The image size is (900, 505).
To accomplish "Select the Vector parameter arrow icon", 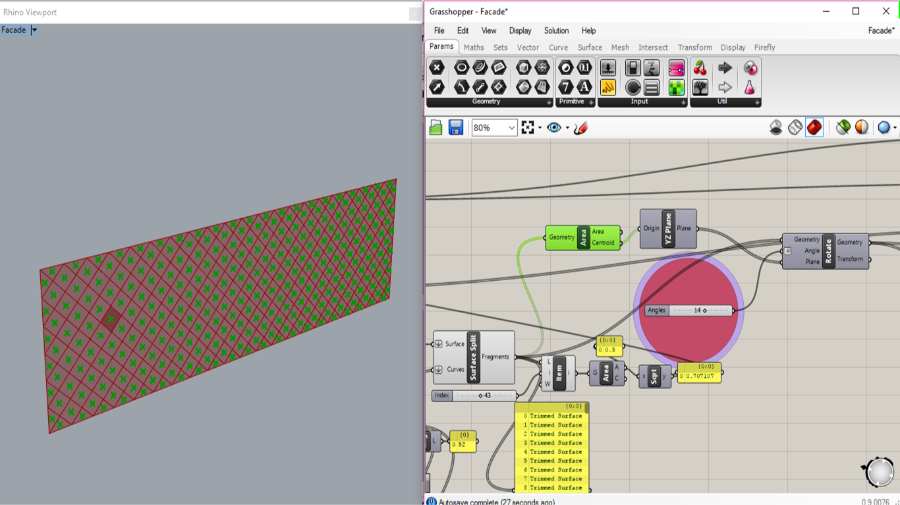I will click(x=437, y=87).
